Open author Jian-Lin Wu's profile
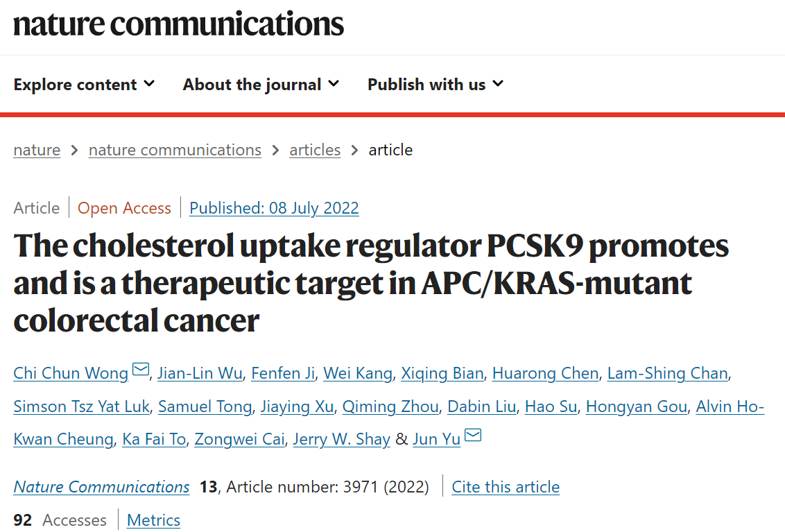Screen dimensions: 785x532 click(200, 373)
